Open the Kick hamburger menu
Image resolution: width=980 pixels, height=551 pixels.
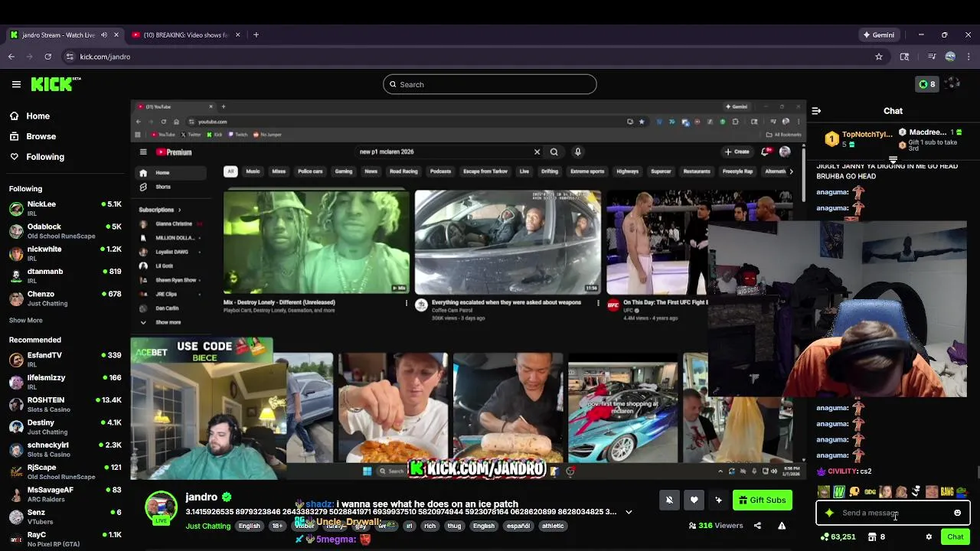pyautogui.click(x=16, y=84)
